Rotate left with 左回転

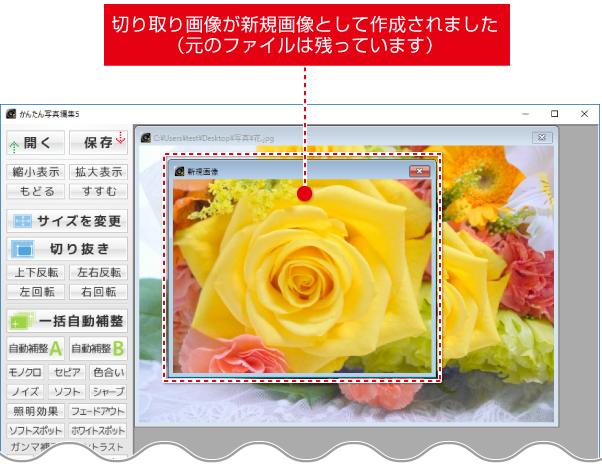[35, 292]
